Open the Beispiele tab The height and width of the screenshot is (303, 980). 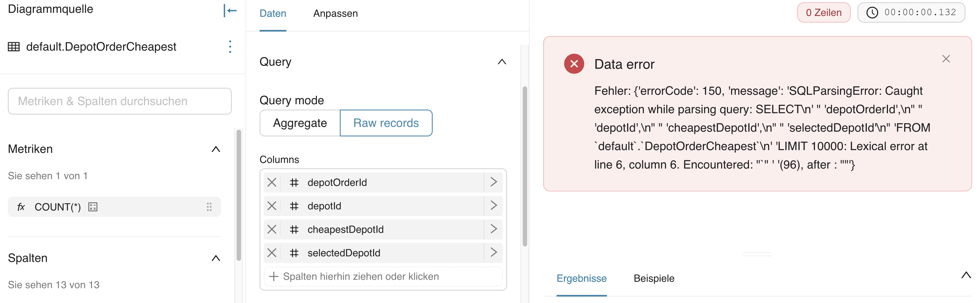coord(654,278)
